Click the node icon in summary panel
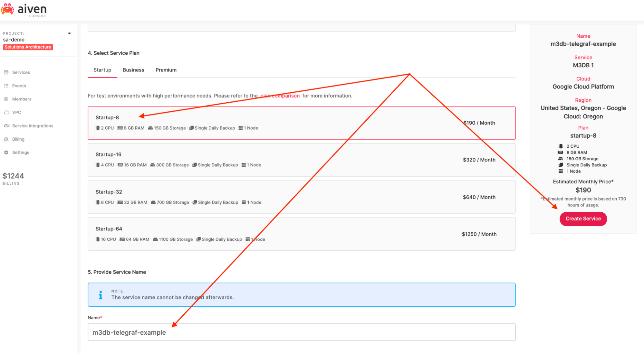The image size is (644, 353). 561,171
